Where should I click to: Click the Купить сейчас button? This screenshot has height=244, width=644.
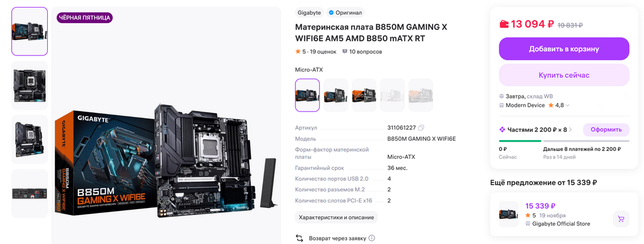coord(564,75)
